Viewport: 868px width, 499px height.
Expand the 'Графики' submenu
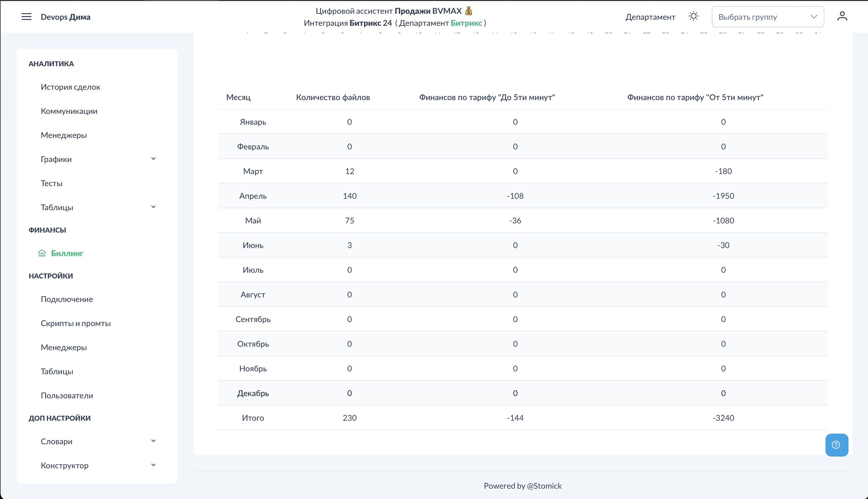(x=153, y=159)
